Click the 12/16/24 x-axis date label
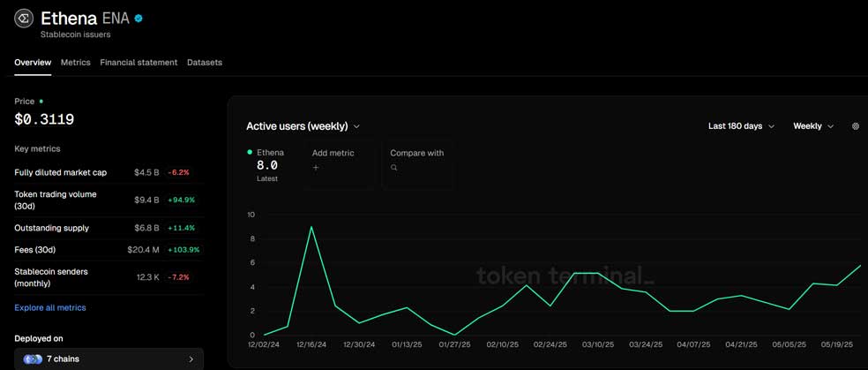This screenshot has width=868, height=370. [311, 344]
